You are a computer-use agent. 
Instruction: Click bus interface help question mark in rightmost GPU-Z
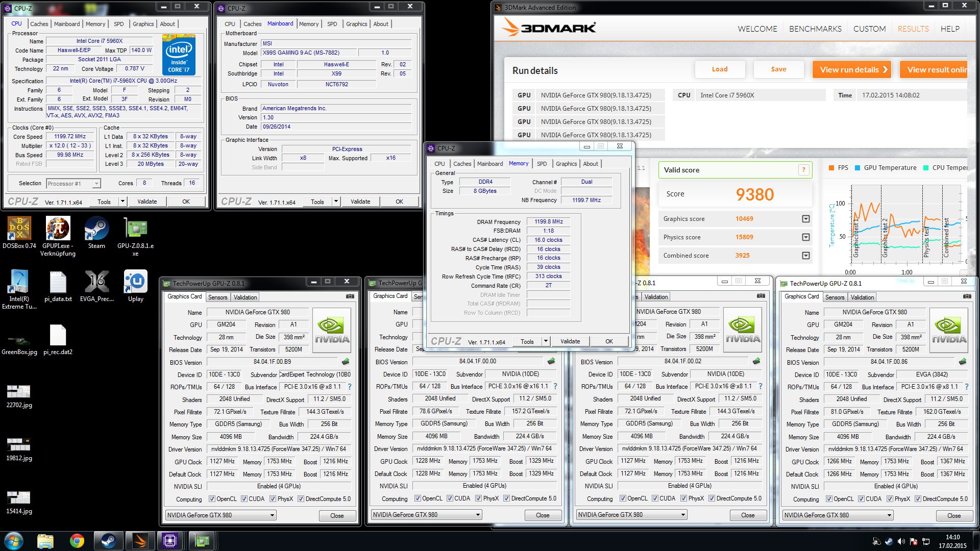[967, 387]
